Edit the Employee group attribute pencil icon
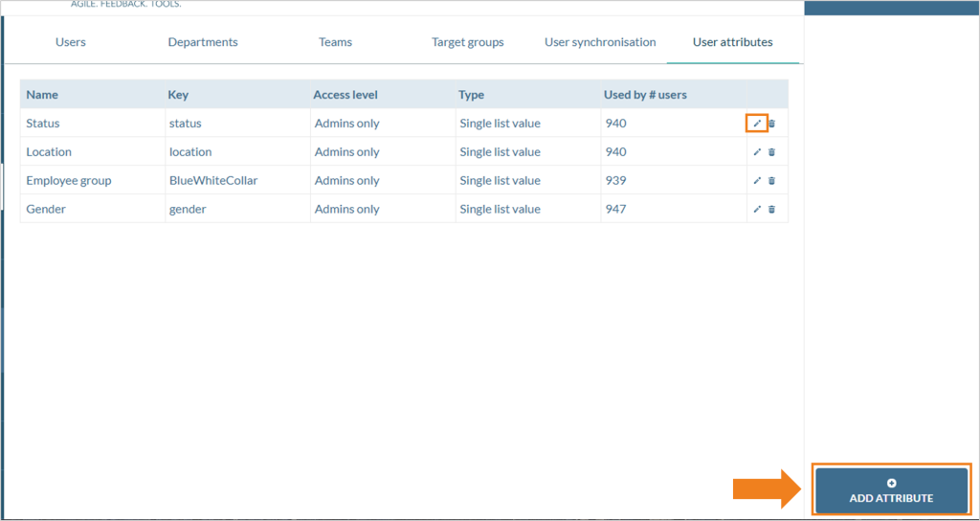 pos(757,180)
